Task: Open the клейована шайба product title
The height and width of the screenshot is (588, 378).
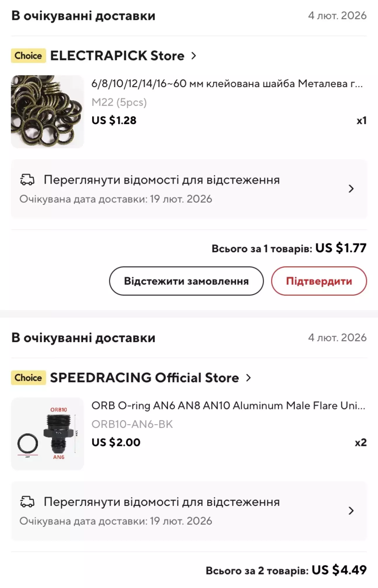Action: tap(227, 84)
